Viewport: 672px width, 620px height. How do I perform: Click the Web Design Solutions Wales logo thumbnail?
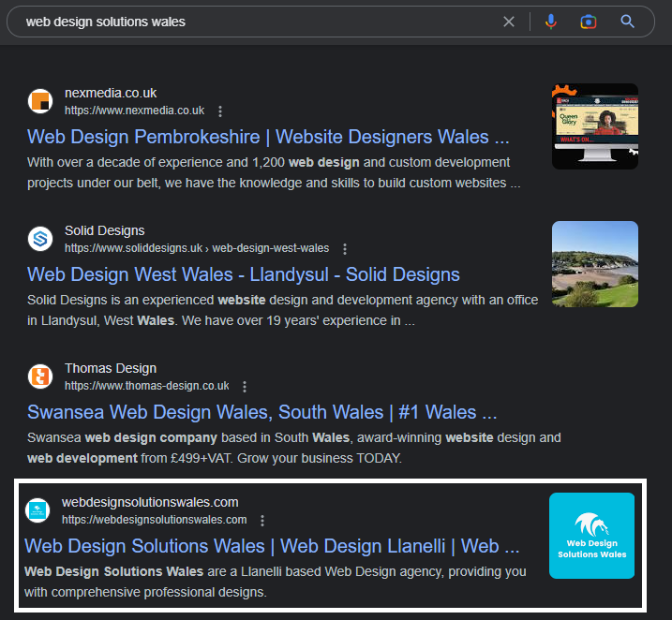coord(591,536)
